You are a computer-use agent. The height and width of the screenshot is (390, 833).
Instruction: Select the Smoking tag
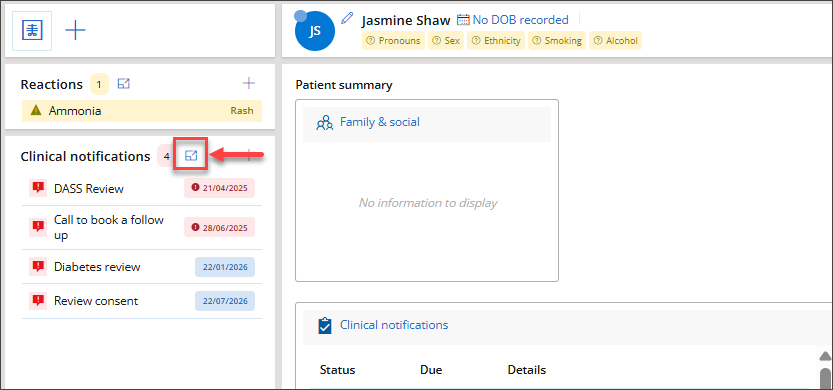click(557, 40)
